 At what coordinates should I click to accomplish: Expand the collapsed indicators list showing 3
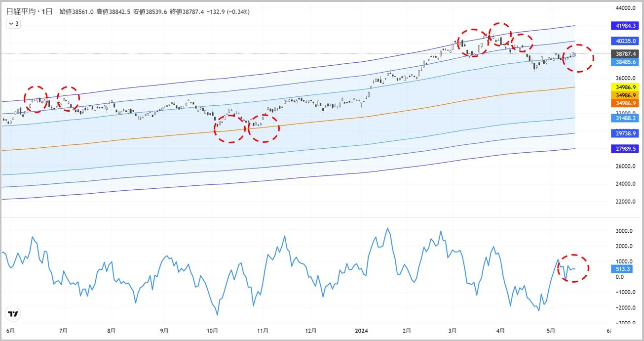click(13, 23)
